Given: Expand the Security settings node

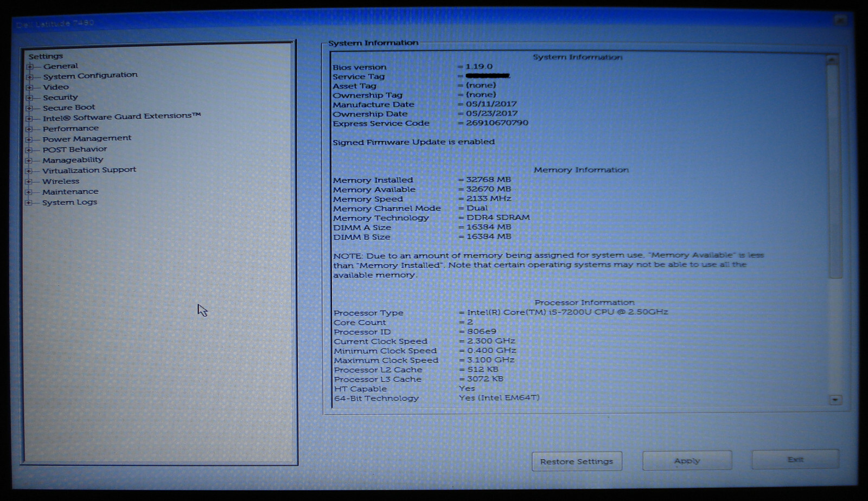Looking at the screenshot, I should (x=30, y=98).
